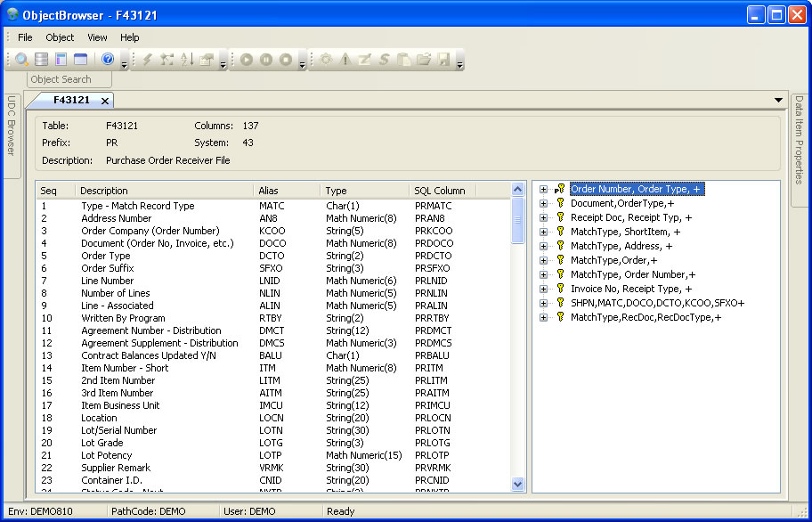Image resolution: width=812 pixels, height=522 pixels.
Task: Click the form layout toolbar icon
Action: point(61,60)
